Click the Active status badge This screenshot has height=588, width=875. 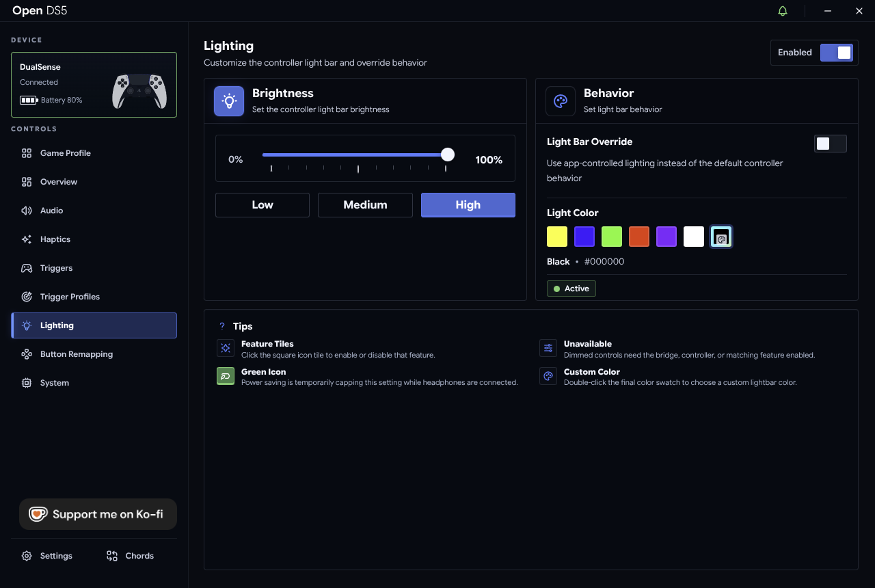coord(571,289)
